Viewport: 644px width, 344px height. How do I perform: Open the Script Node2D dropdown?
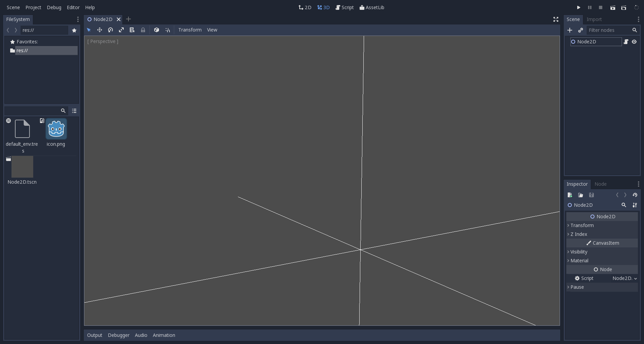[x=624, y=278]
